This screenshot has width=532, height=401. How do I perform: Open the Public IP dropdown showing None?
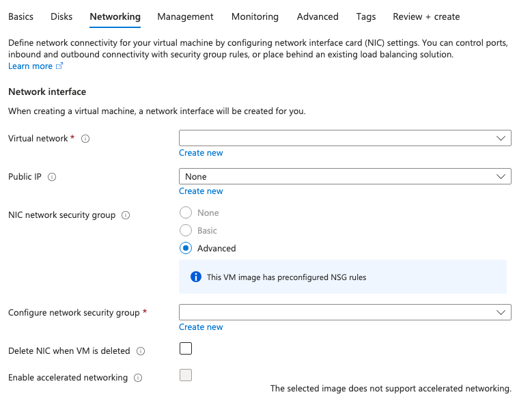pos(345,176)
